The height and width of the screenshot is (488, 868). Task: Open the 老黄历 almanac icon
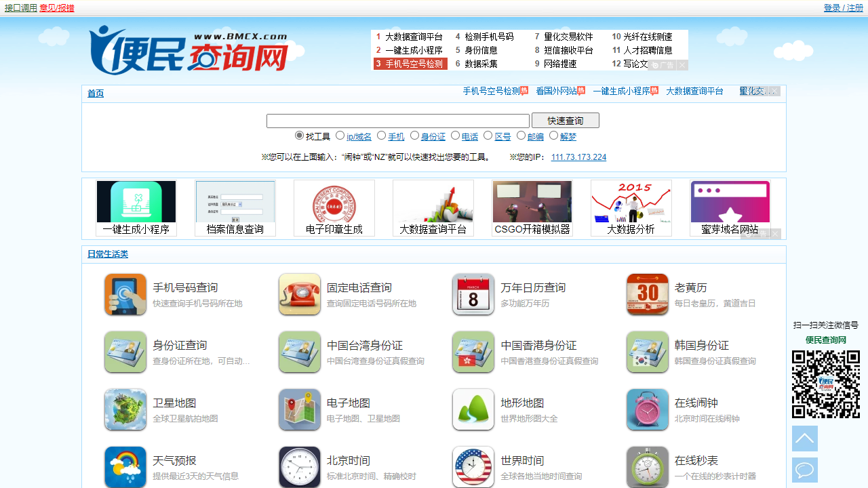click(x=648, y=294)
